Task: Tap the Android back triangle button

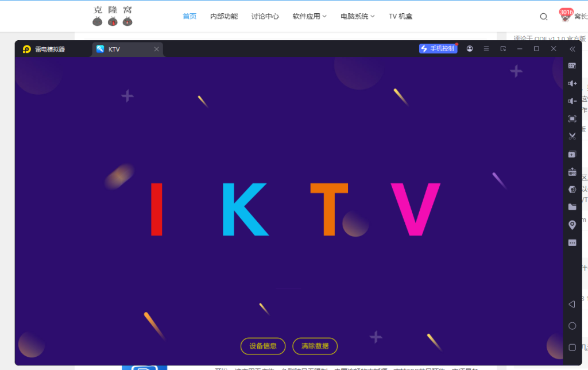Action: (x=572, y=304)
